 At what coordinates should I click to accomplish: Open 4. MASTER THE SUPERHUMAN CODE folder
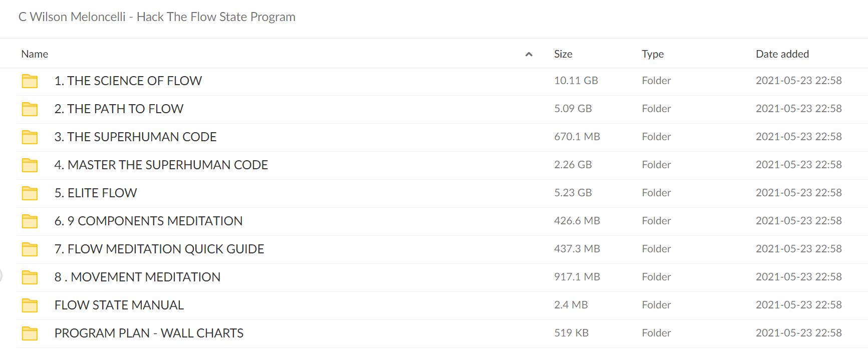click(x=161, y=165)
